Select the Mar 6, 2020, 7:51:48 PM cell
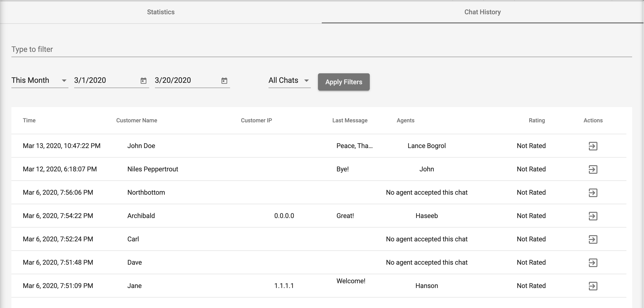644x308 pixels. coord(58,262)
